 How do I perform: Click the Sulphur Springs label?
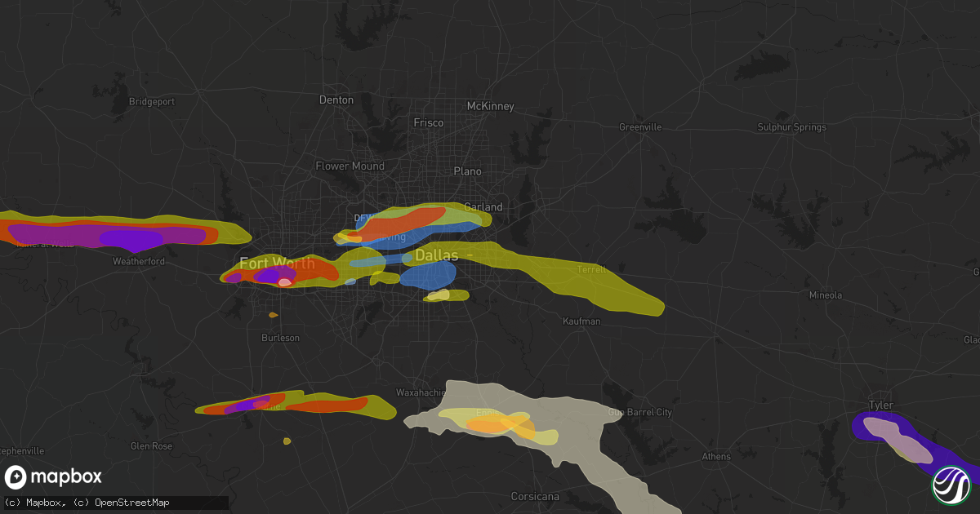[792, 127]
